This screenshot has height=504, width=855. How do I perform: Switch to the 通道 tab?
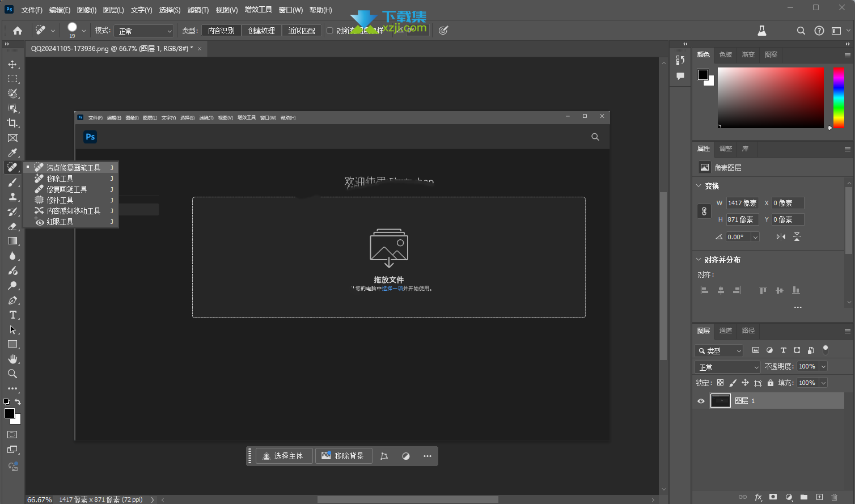[x=726, y=331]
